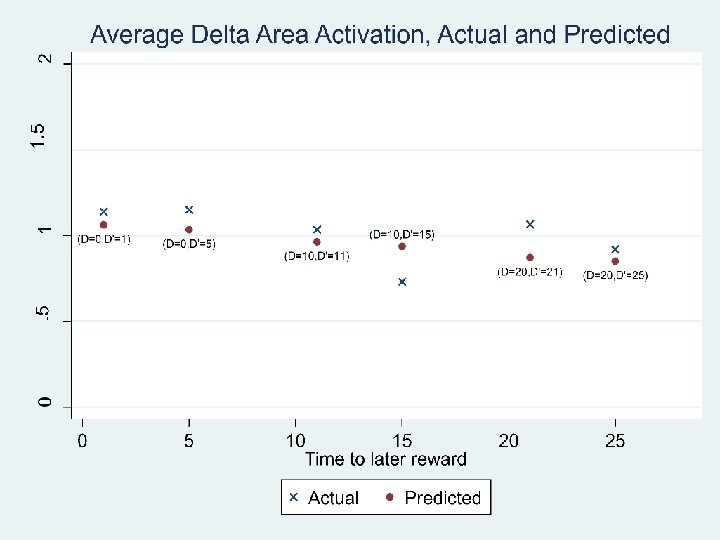Select the Actual cross marker at time 5
The width and height of the screenshot is (720, 540).
click(x=189, y=210)
